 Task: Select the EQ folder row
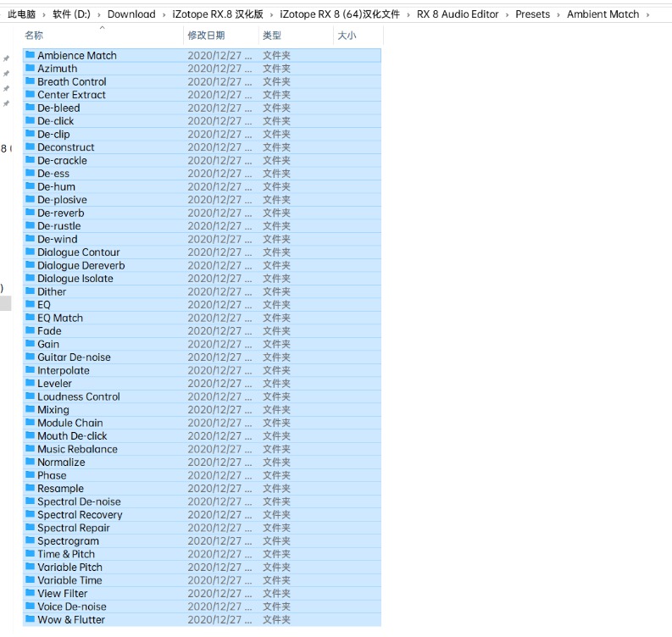click(202, 305)
